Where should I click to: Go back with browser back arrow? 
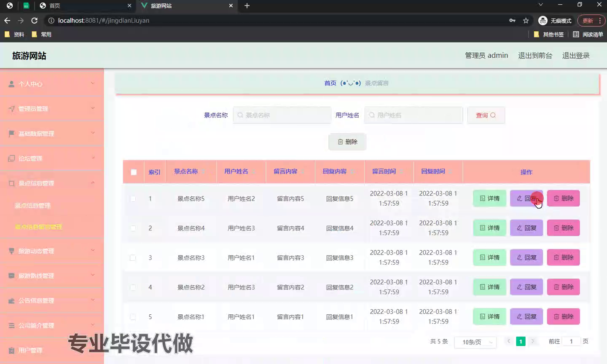point(7,20)
